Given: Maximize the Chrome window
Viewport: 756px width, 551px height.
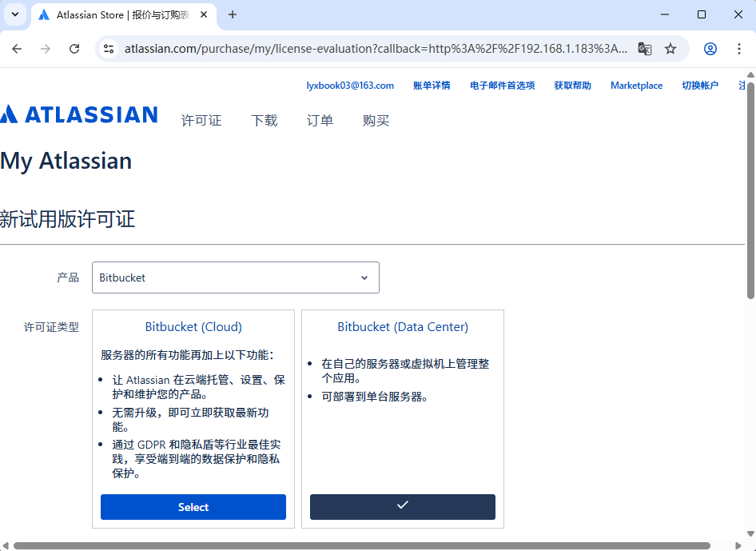Looking at the screenshot, I should [702, 14].
